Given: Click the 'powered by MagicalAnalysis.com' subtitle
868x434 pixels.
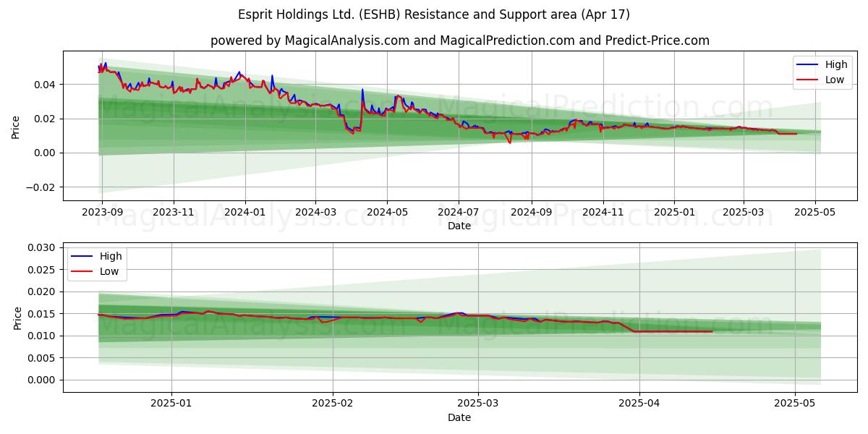Looking at the screenshot, I should coord(460,41).
